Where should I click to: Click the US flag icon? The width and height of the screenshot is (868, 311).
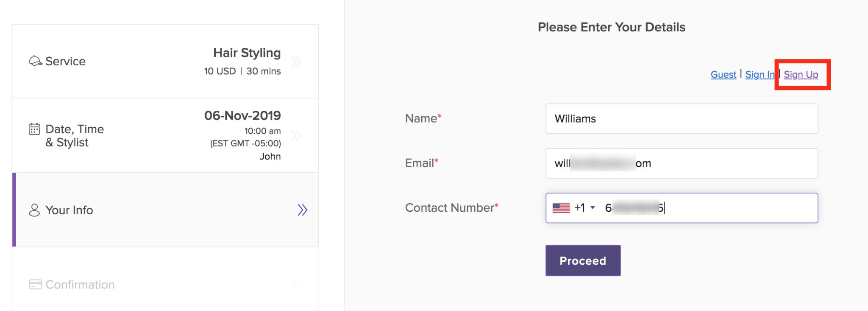click(561, 208)
